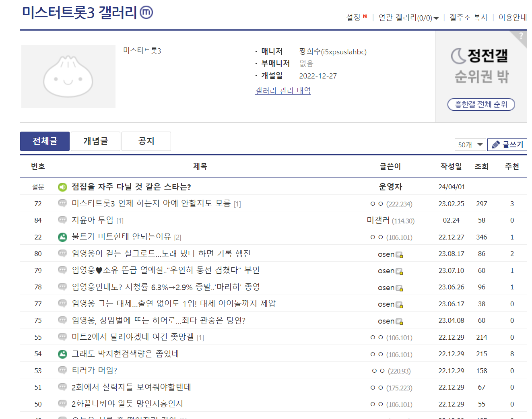This screenshot has height=419, width=532.
Task: Click osen's badge icon on post 75
Action: tap(399, 321)
